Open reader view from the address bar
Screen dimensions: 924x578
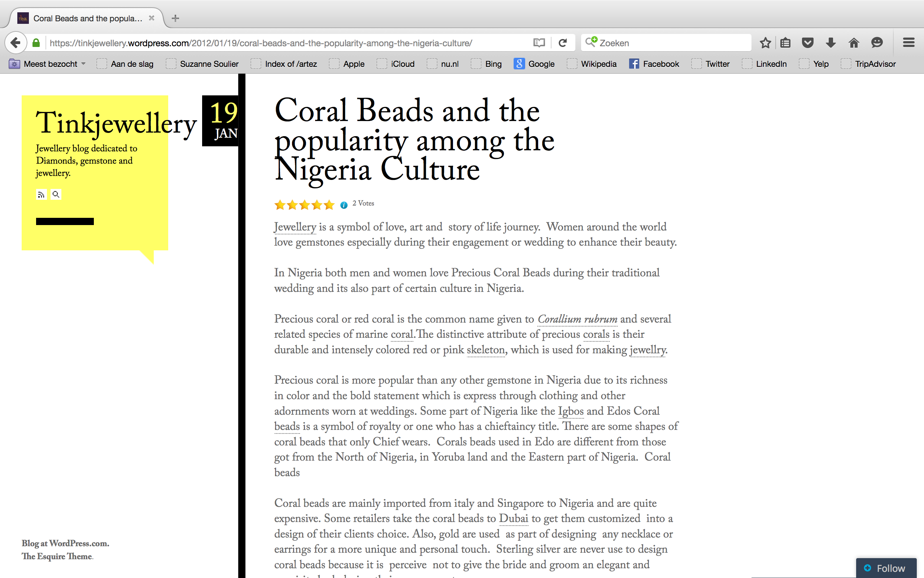coord(539,43)
